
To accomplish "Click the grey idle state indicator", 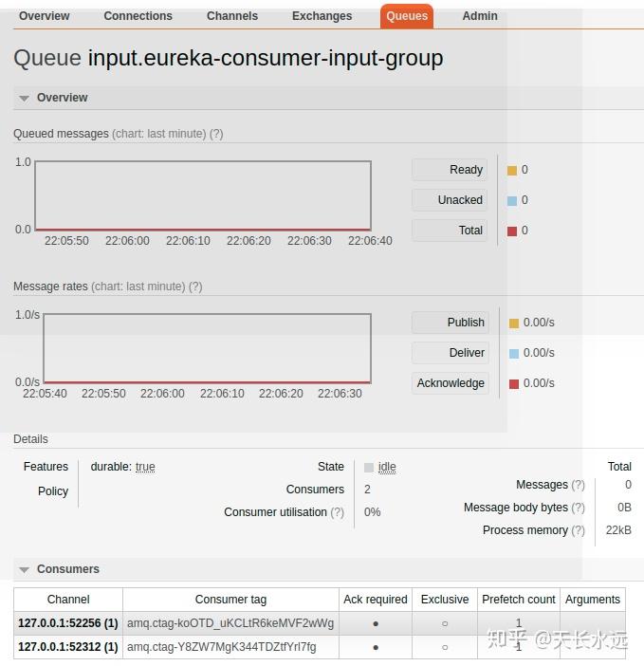I will click(369, 468).
